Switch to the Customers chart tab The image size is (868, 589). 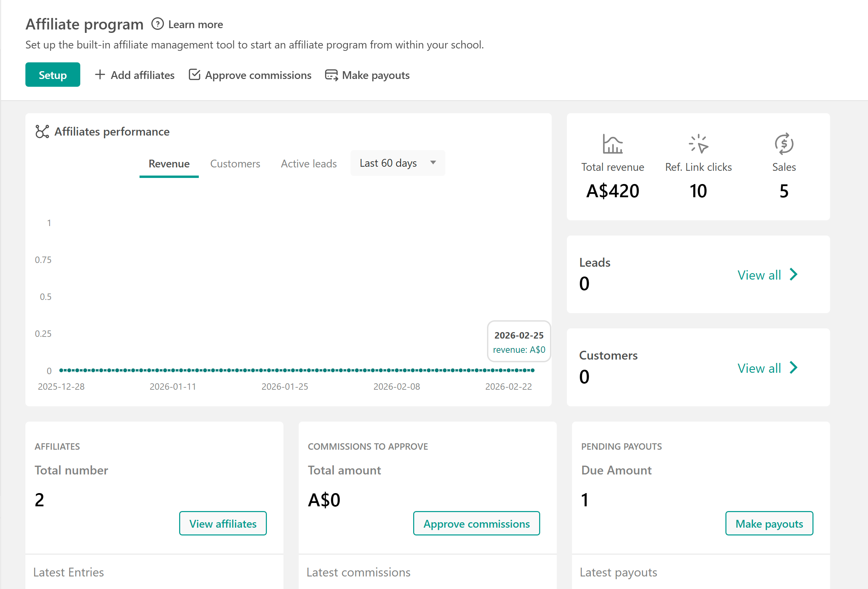[235, 164]
